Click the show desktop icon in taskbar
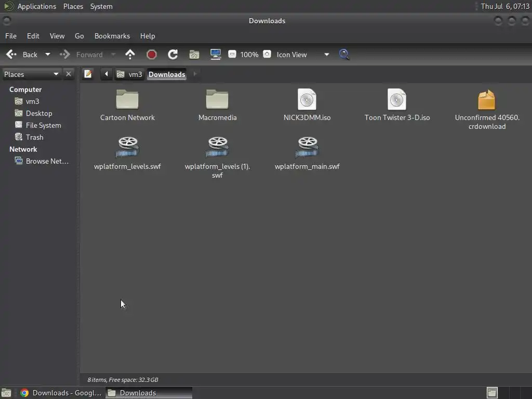The width and height of the screenshot is (532, 399). pyautogui.click(x=6, y=393)
